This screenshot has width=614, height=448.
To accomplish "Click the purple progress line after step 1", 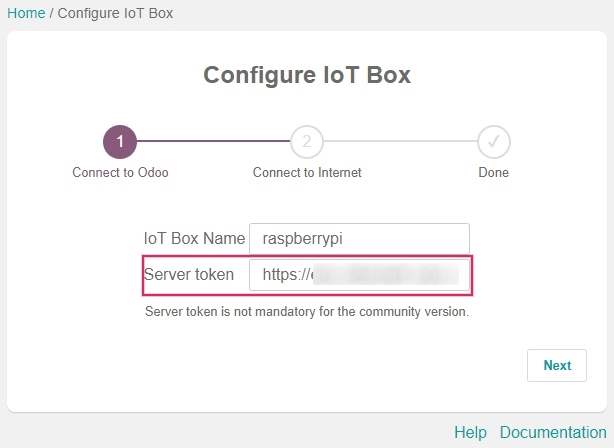I will pyautogui.click(x=213, y=142).
